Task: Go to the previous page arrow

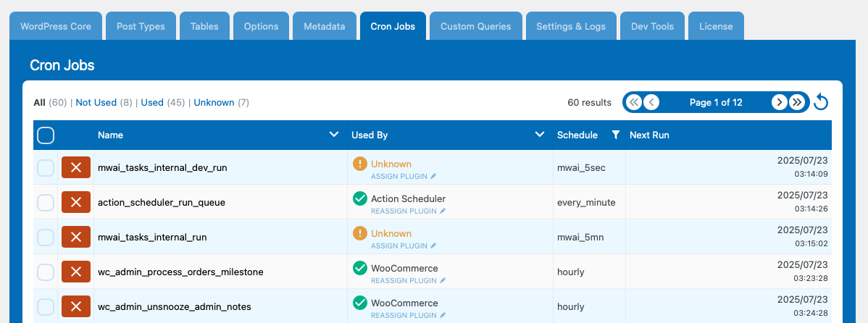Action: pyautogui.click(x=651, y=102)
